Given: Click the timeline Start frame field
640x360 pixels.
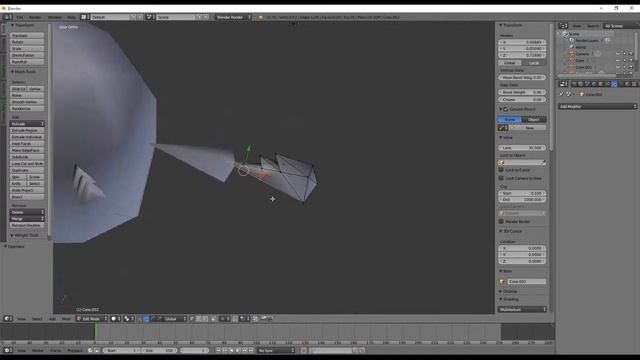Looking at the screenshot, I should coord(122,350).
